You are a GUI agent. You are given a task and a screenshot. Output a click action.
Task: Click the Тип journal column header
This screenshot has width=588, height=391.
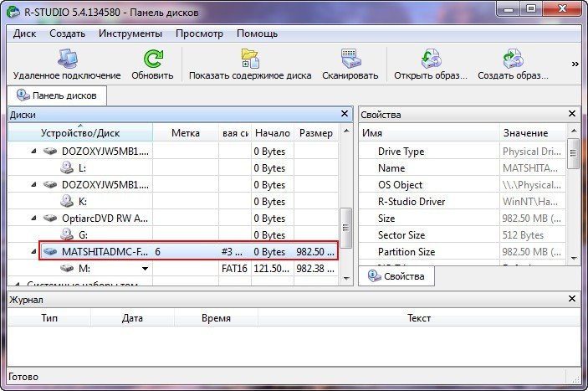click(49, 318)
